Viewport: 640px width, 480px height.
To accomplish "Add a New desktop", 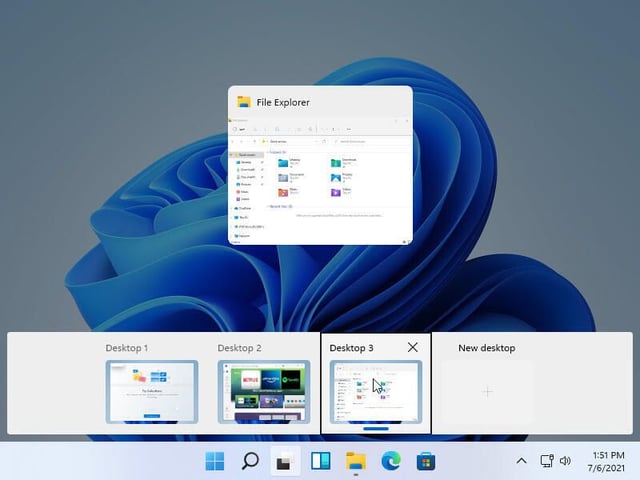I will pyautogui.click(x=487, y=392).
